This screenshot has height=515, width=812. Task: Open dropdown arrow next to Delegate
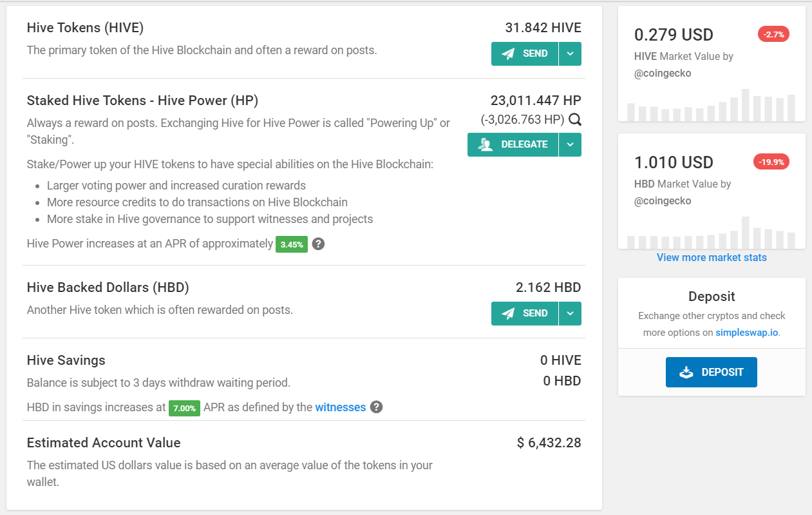pyautogui.click(x=570, y=145)
